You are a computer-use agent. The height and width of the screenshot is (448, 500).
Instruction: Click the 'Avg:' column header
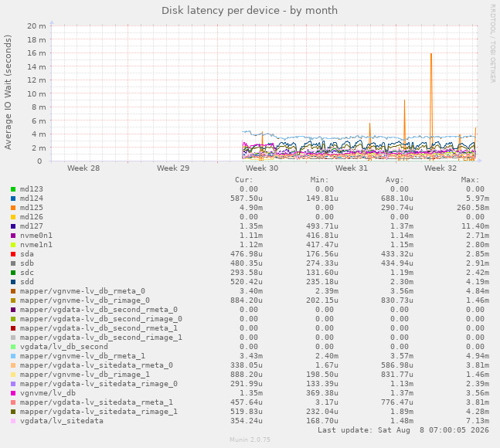(x=394, y=180)
